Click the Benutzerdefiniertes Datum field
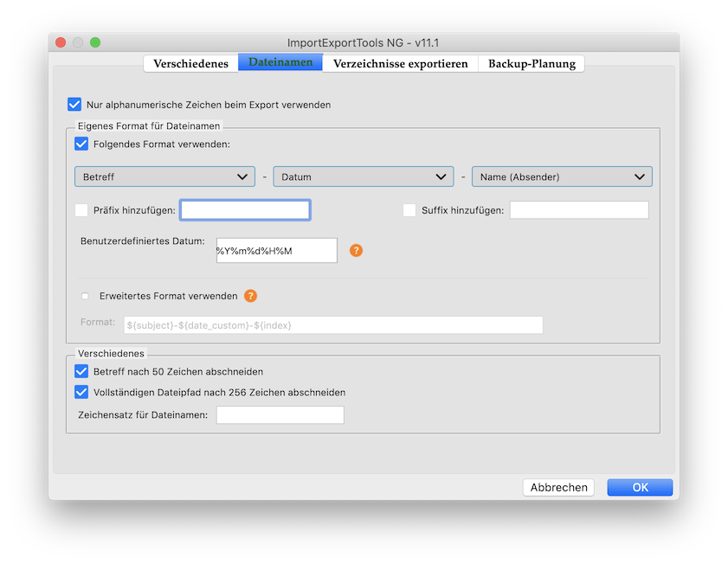This screenshot has width=728, height=564. tap(277, 251)
